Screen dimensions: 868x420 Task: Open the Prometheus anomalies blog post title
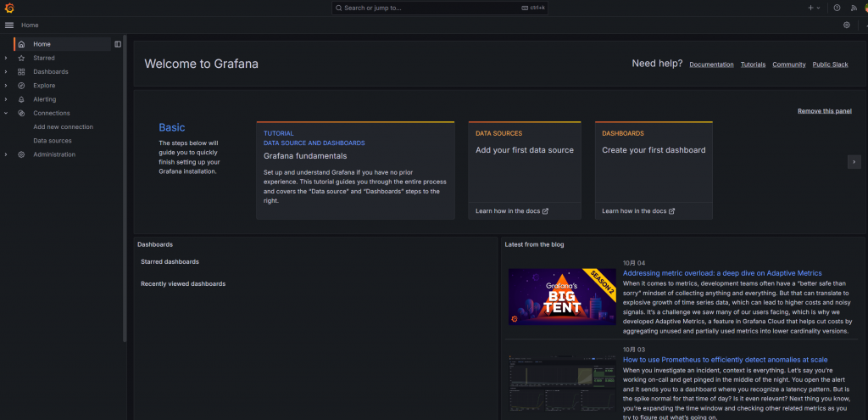pos(726,360)
